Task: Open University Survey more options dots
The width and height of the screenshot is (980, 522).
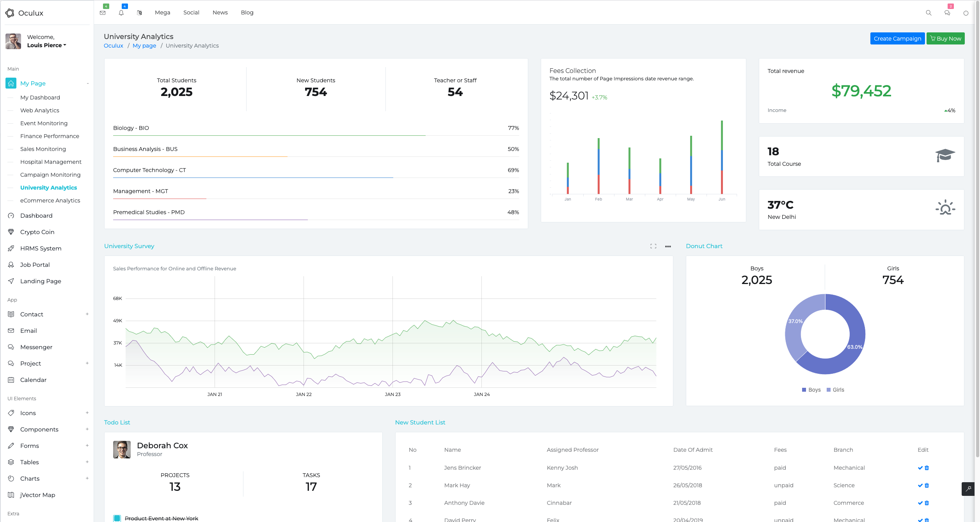Action: click(x=668, y=246)
